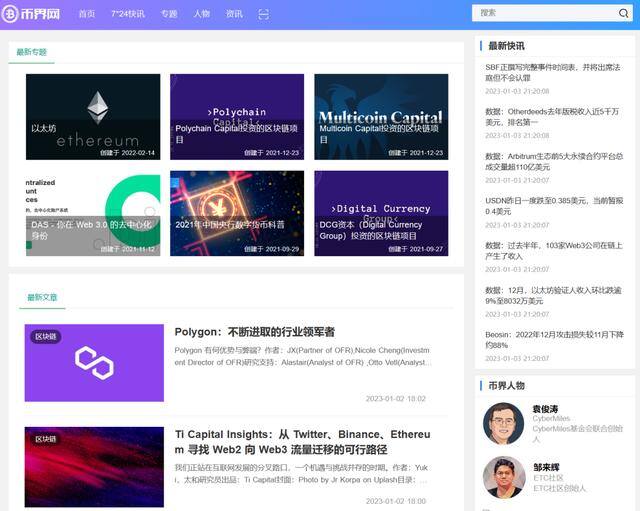Open 邹来辉 profile name link
640x511 pixels.
tap(546, 467)
